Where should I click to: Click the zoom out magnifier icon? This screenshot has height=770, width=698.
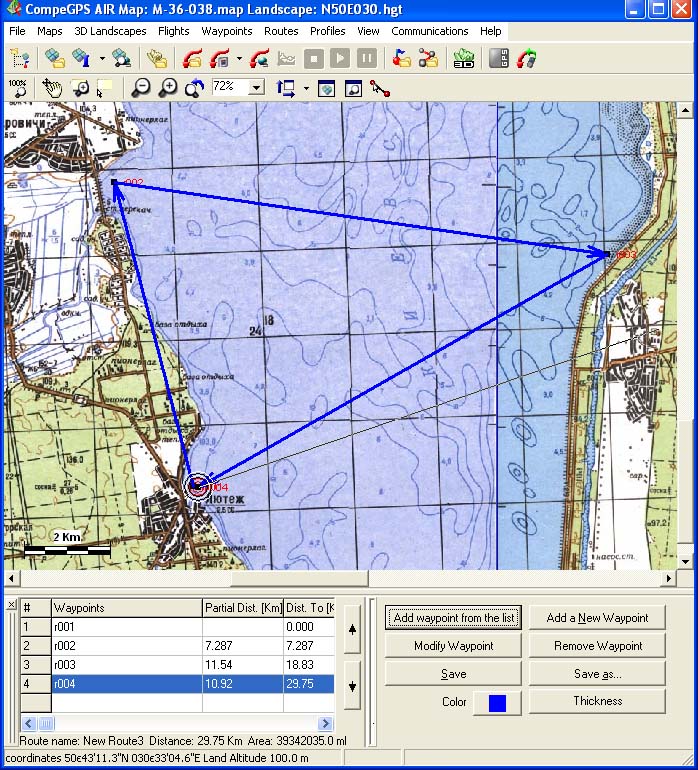pos(141,88)
